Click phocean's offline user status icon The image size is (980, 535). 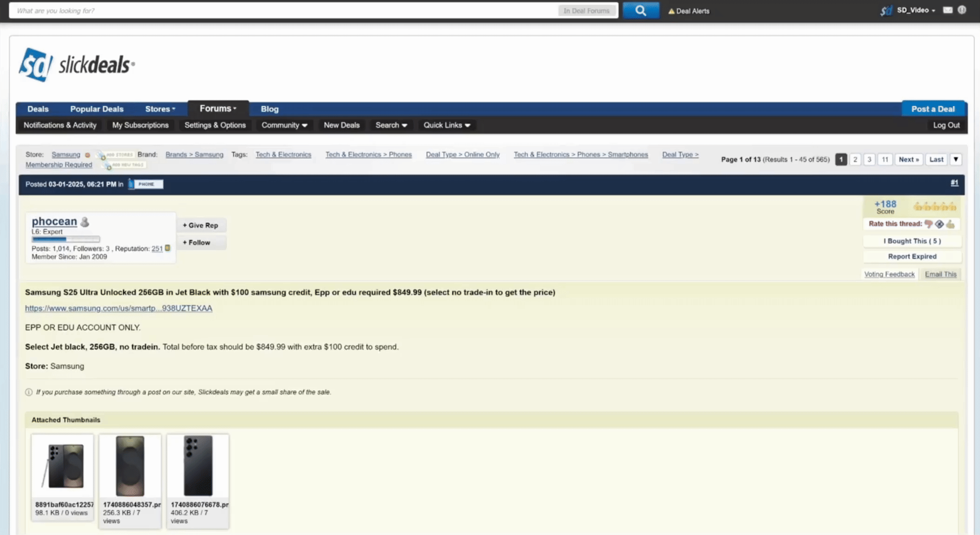click(x=85, y=222)
